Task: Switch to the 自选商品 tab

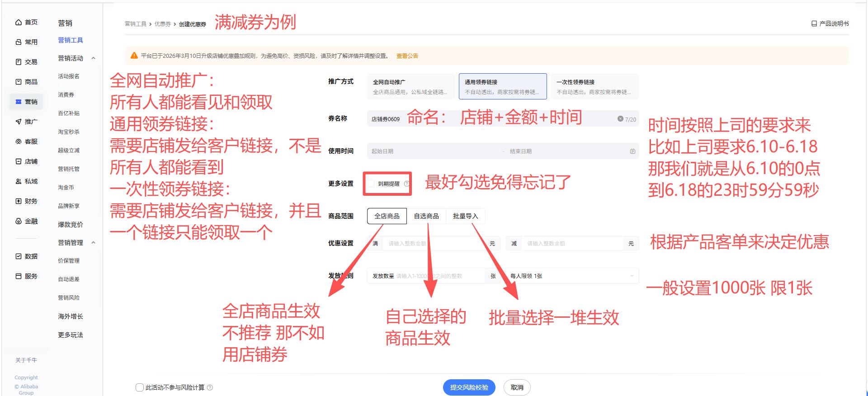Action: (426, 216)
